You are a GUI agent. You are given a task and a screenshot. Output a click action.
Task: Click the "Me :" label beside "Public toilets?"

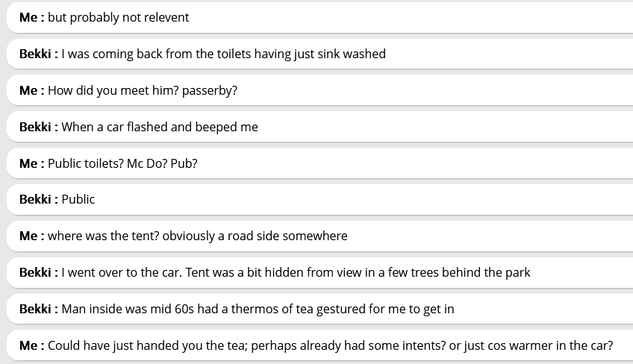pos(31,163)
